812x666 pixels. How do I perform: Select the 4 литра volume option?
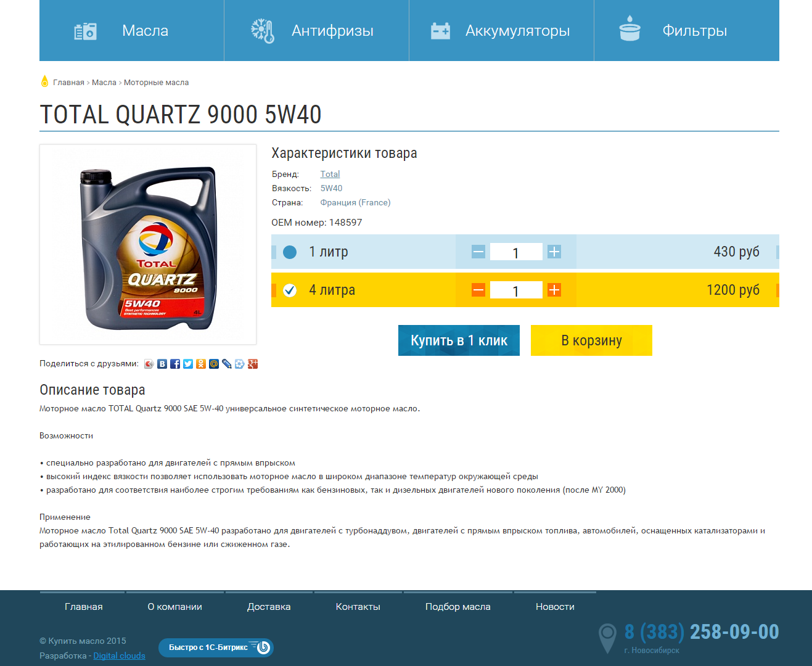point(290,290)
